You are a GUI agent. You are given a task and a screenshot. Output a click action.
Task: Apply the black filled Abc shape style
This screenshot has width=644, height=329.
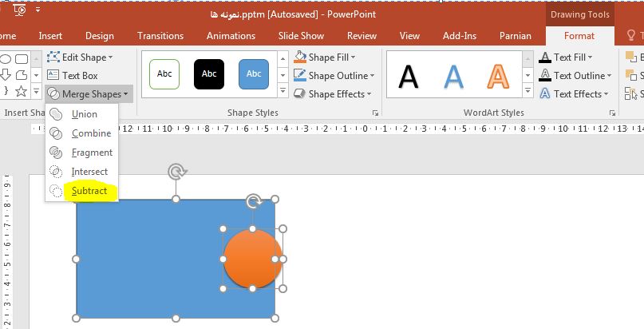pyautogui.click(x=209, y=74)
